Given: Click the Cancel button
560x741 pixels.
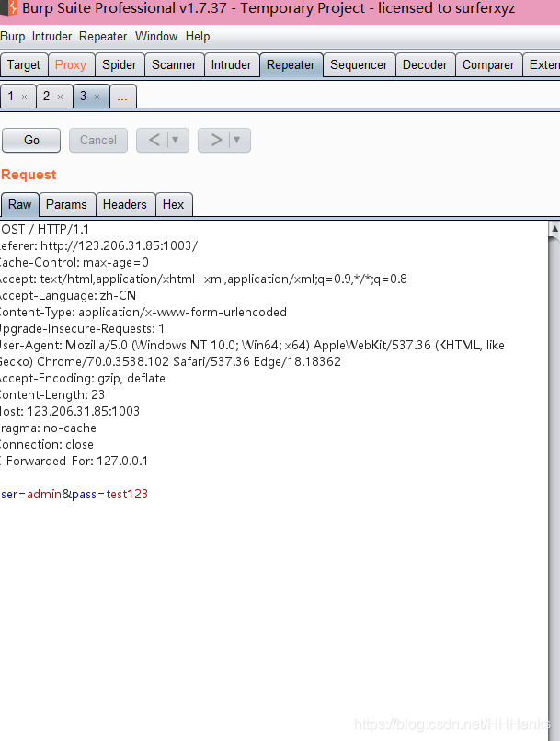Looking at the screenshot, I should tap(98, 141).
